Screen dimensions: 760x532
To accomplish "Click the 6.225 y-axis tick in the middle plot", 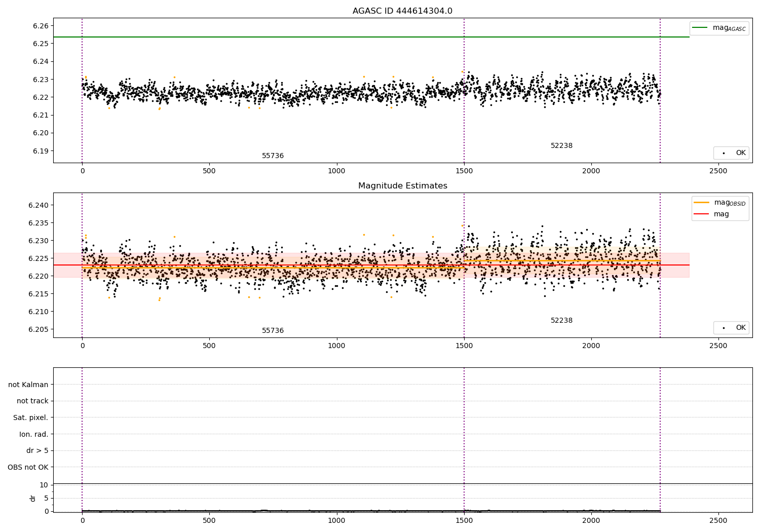I will pyautogui.click(x=39, y=258).
